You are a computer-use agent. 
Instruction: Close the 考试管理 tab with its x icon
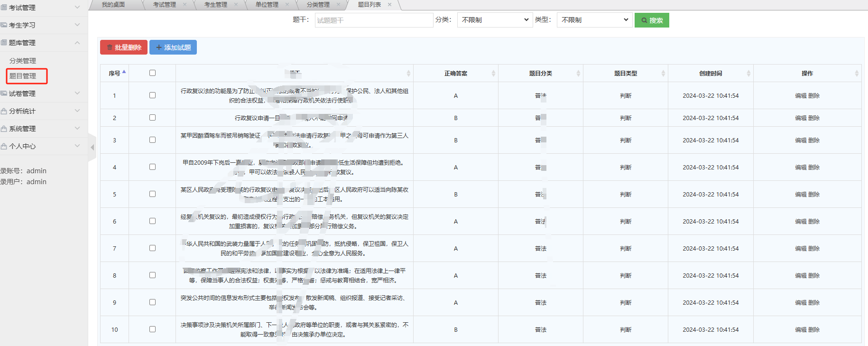(185, 5)
